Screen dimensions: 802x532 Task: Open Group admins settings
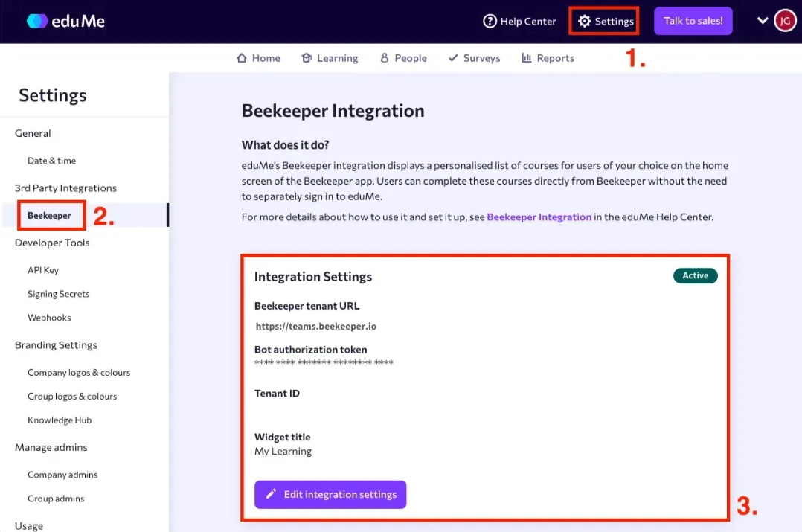[56, 499]
